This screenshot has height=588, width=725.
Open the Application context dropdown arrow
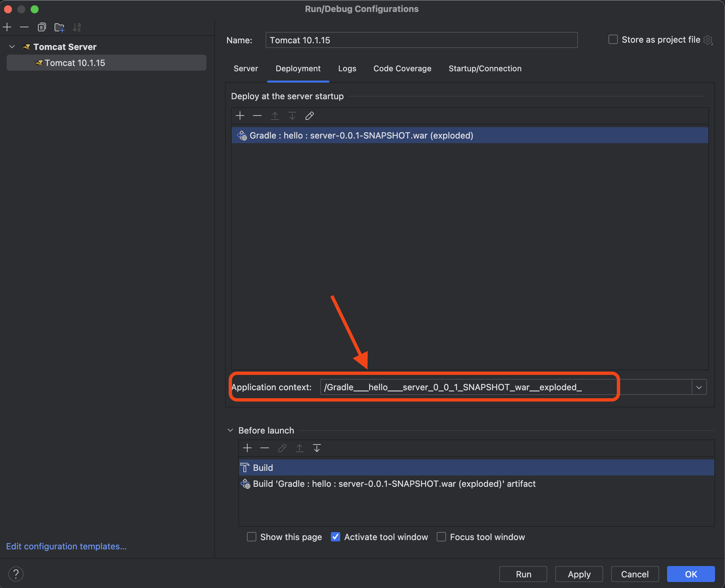click(699, 387)
